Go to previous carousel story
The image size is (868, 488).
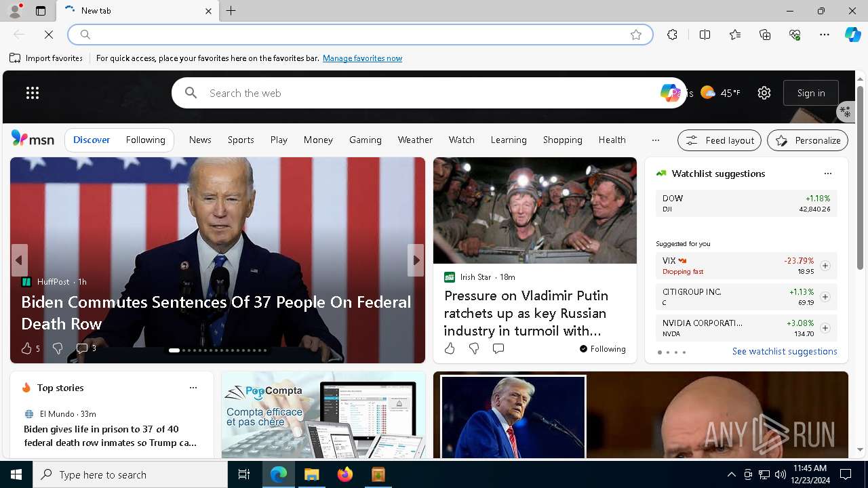(19, 260)
